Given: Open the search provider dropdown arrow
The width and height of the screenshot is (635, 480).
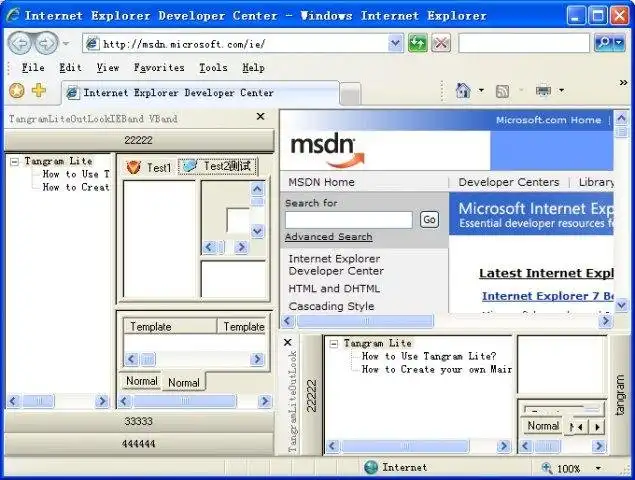Looking at the screenshot, I should pos(619,43).
